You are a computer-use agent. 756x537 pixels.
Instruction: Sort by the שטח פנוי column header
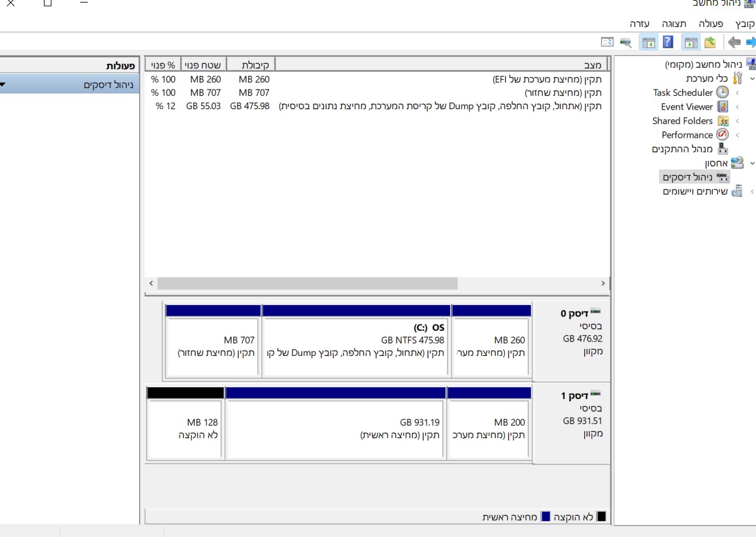click(x=203, y=65)
